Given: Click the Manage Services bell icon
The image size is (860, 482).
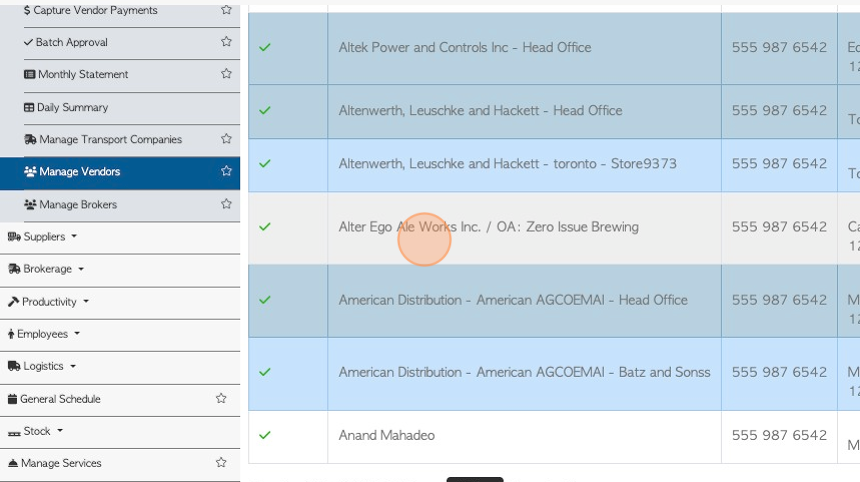Looking at the screenshot, I should click(13, 463).
